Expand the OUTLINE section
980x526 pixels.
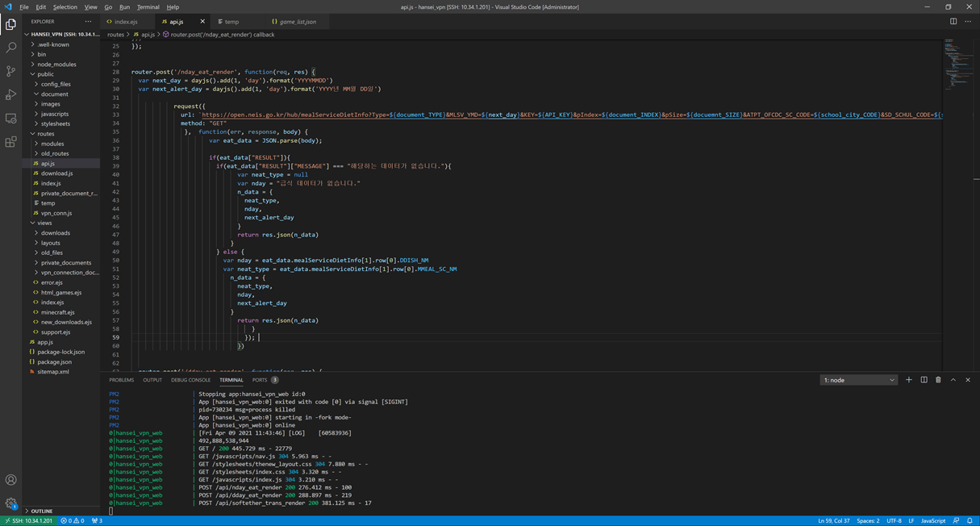(41, 511)
